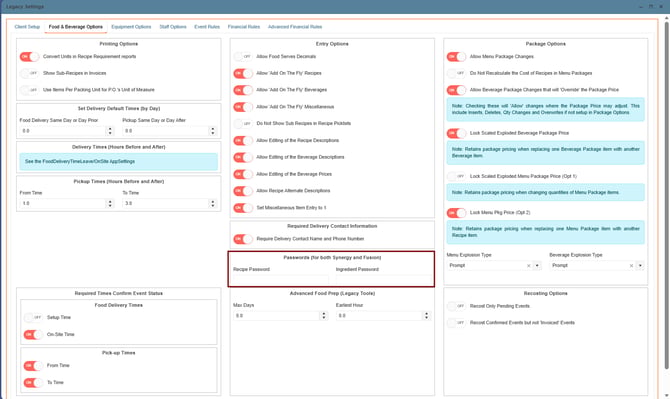Click the Pickup From Time value field

click(63, 203)
